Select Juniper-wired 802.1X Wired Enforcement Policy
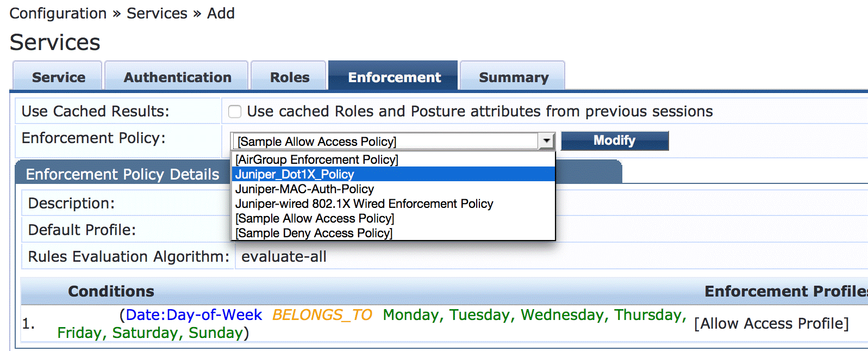 pos(364,204)
